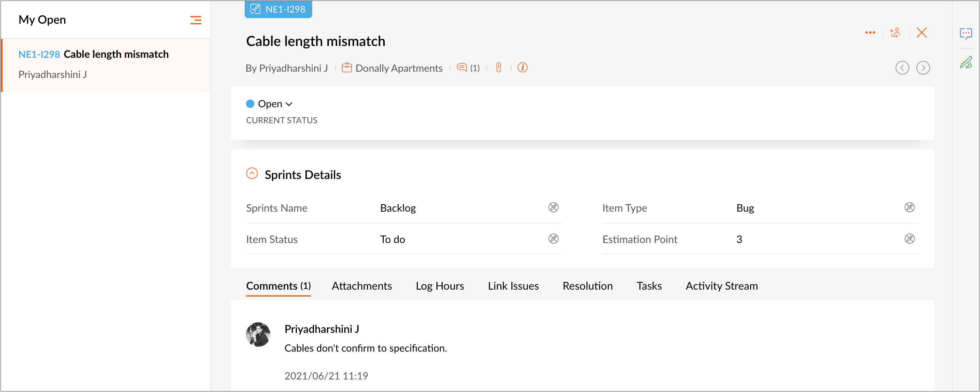Click edit icon for Sprints Name Backlog
This screenshot has height=392, width=980.
click(553, 207)
